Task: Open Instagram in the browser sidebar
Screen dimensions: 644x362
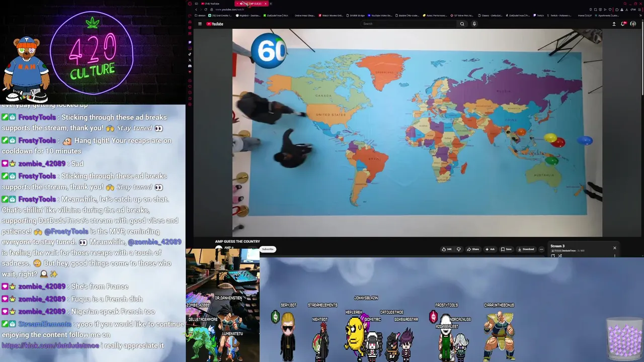Action: point(190,48)
